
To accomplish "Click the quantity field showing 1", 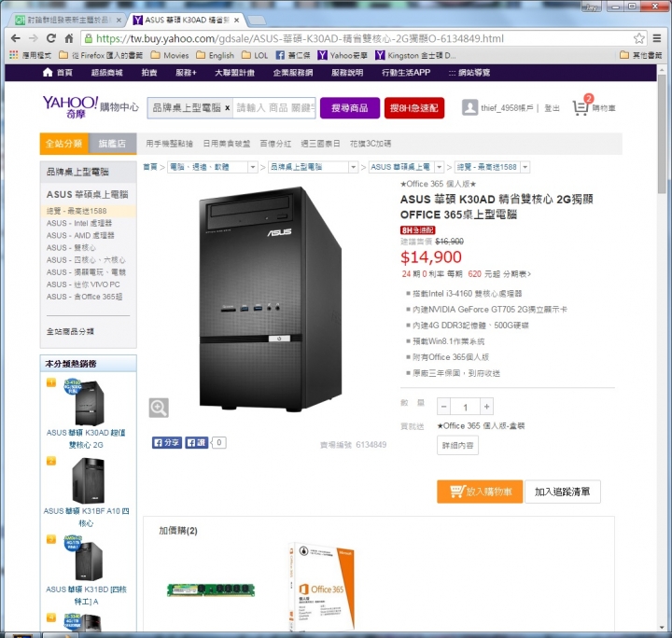I will coord(466,407).
